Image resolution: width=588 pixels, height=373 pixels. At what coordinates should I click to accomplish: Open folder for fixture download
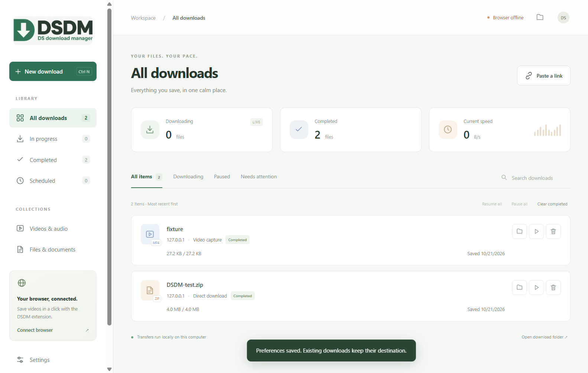[x=519, y=231]
